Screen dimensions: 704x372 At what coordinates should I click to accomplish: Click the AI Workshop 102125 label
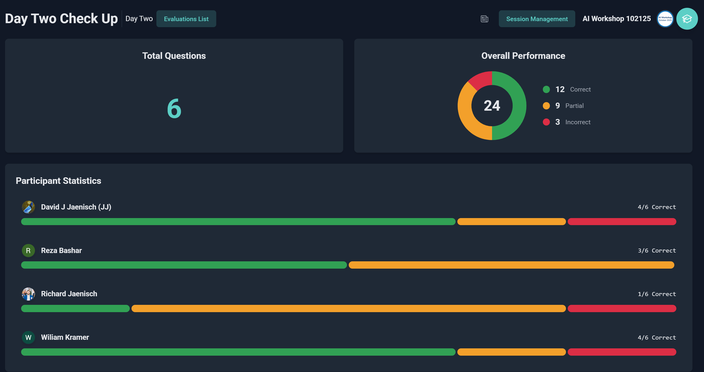[x=616, y=19]
